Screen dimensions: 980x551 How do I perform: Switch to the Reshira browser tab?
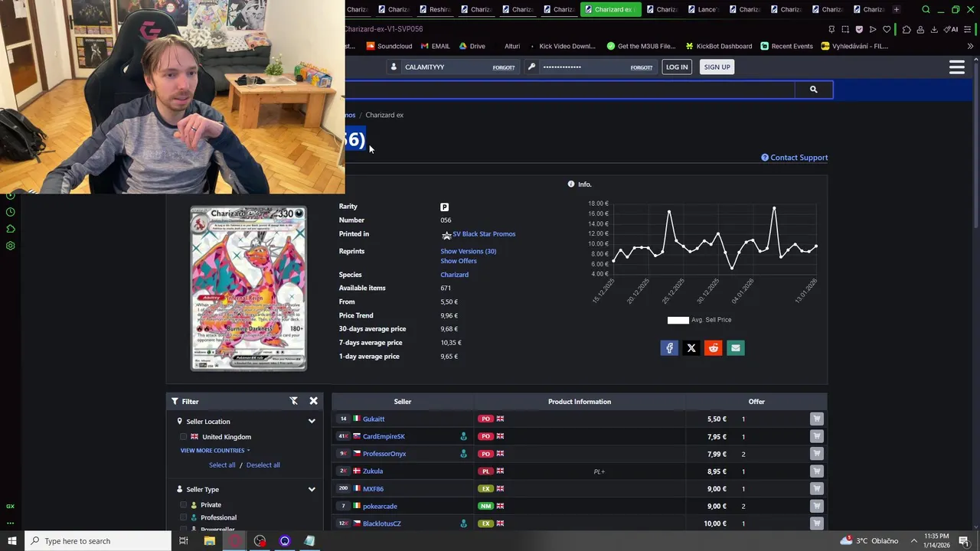[434, 9]
